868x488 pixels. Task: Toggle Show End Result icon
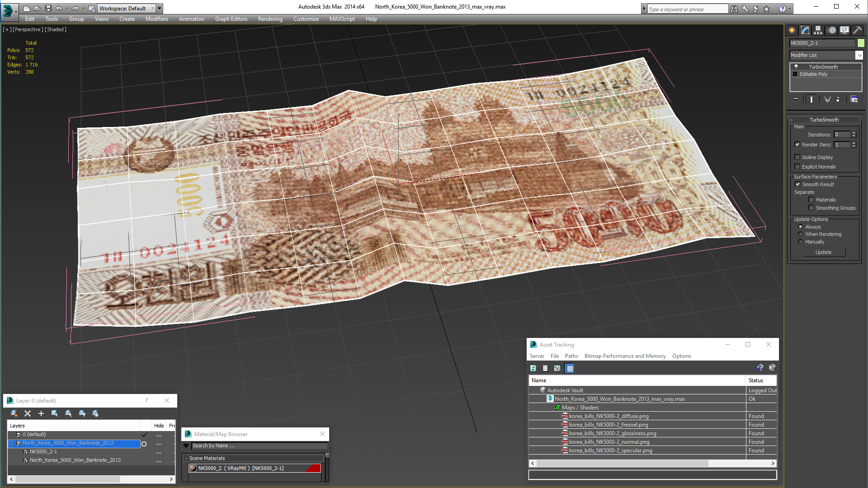[x=811, y=99]
